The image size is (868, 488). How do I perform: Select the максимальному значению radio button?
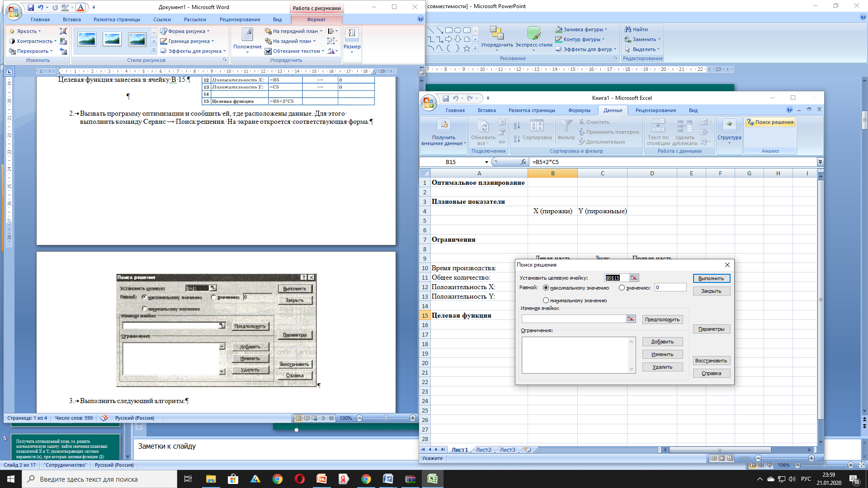point(546,288)
